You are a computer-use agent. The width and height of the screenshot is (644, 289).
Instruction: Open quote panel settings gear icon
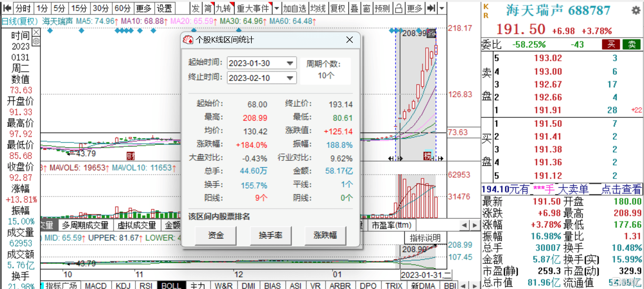coord(636,10)
